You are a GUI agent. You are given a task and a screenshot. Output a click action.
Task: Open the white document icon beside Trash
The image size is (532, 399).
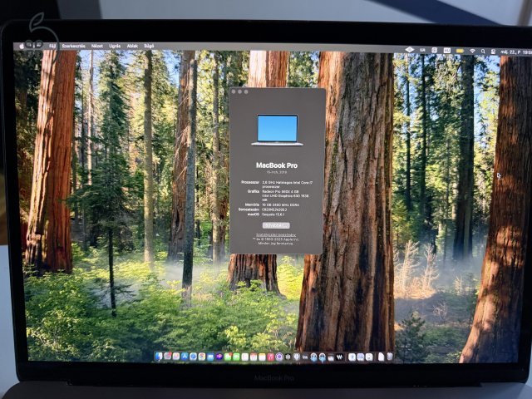pos(381,357)
